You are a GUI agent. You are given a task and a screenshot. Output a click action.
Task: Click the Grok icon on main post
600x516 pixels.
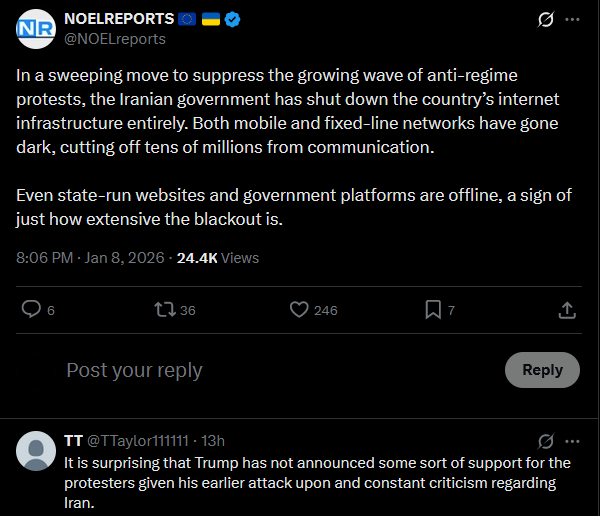click(x=546, y=20)
